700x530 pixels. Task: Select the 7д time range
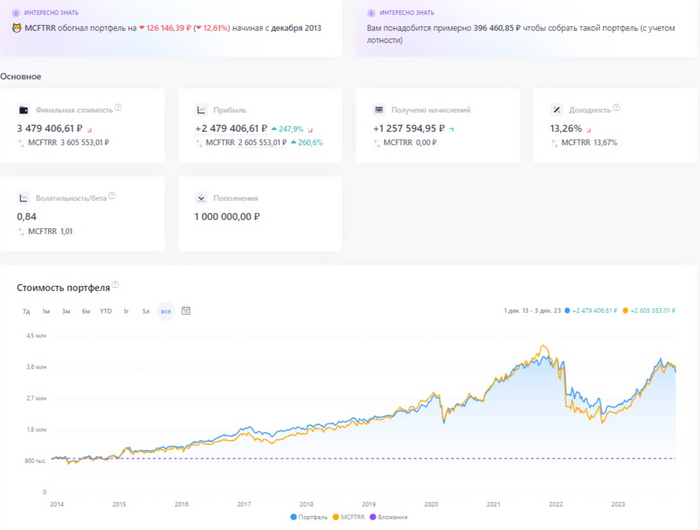click(26, 311)
